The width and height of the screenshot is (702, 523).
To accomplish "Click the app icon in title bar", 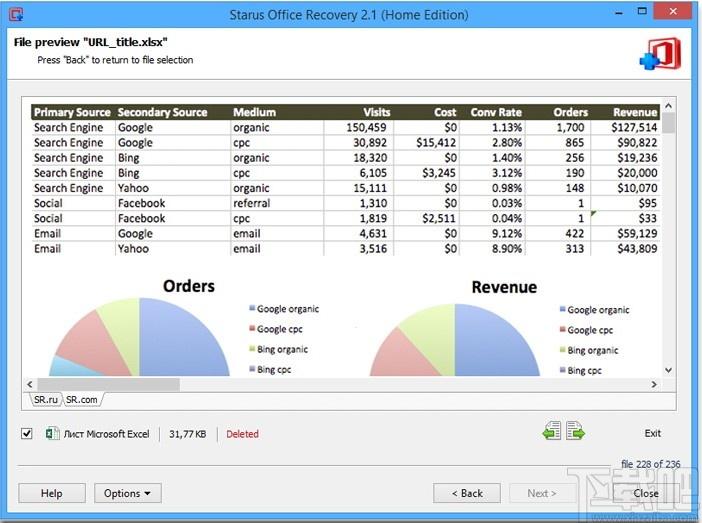I will coord(16,14).
